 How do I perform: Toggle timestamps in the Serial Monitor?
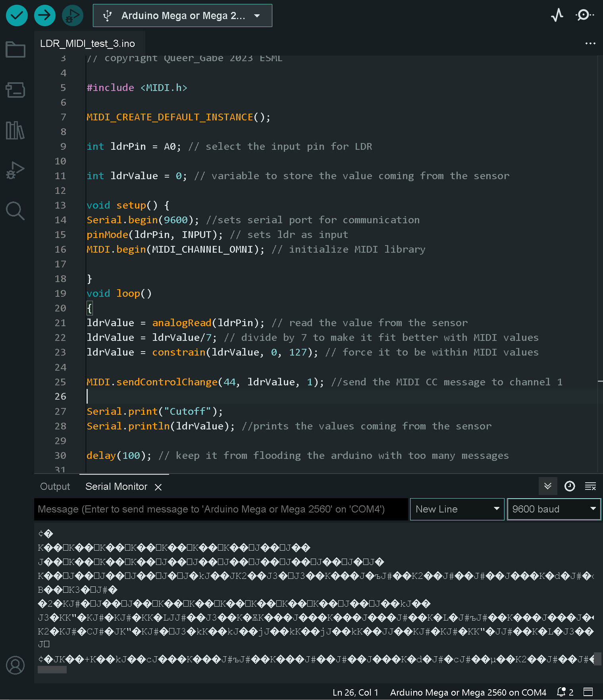pyautogui.click(x=570, y=486)
